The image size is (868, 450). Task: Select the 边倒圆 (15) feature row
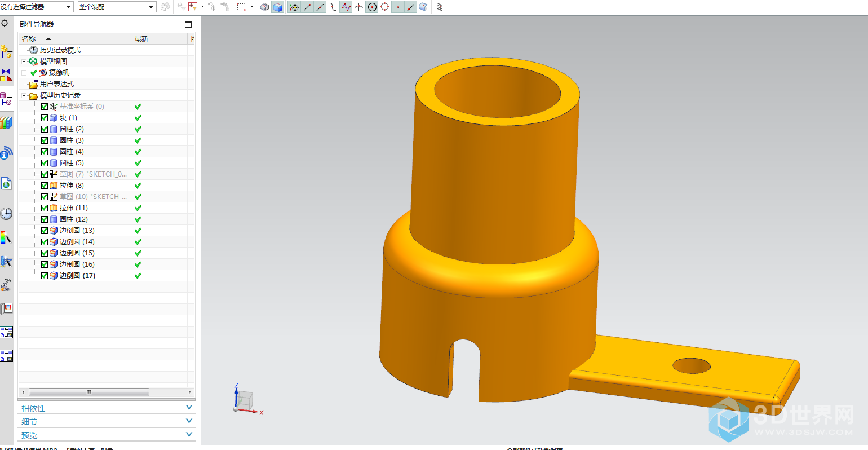[x=77, y=253]
